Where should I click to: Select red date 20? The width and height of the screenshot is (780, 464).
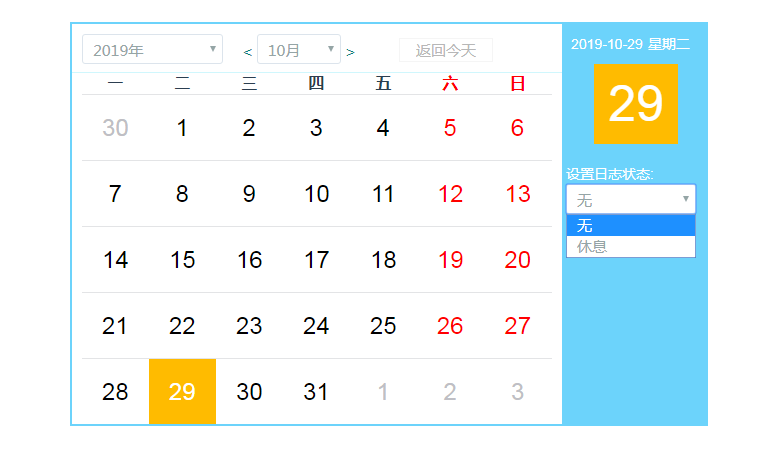coord(517,260)
